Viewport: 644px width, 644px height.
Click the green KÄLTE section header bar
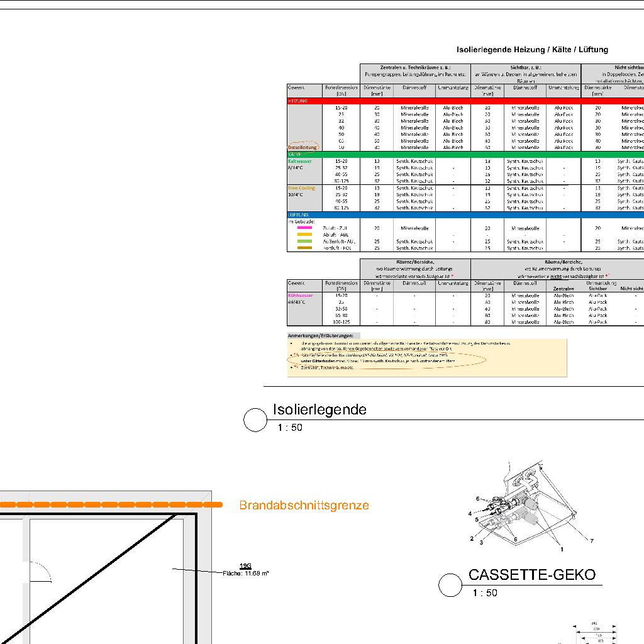point(465,154)
